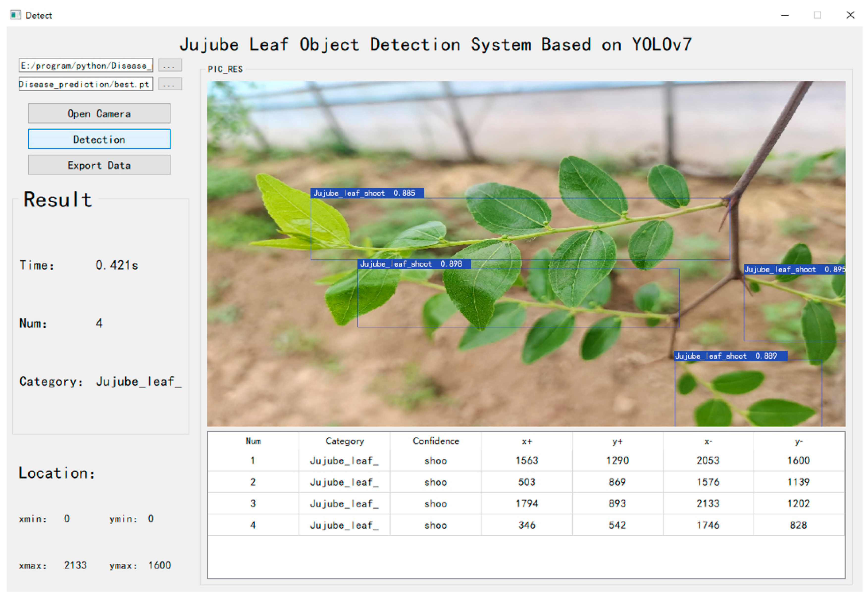Click the Detect app icon in title bar
This screenshot has width=868, height=599.
15,15
